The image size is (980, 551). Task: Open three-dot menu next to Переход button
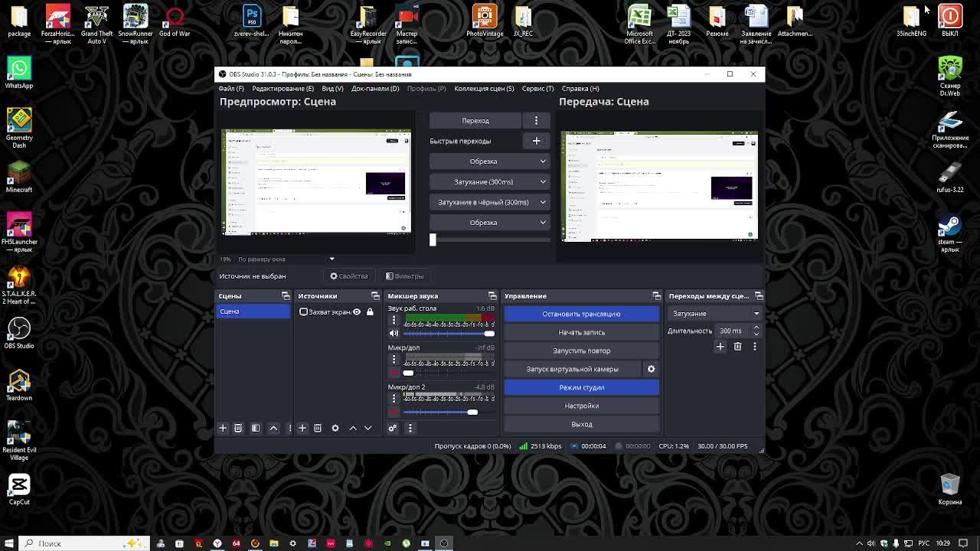click(x=536, y=120)
